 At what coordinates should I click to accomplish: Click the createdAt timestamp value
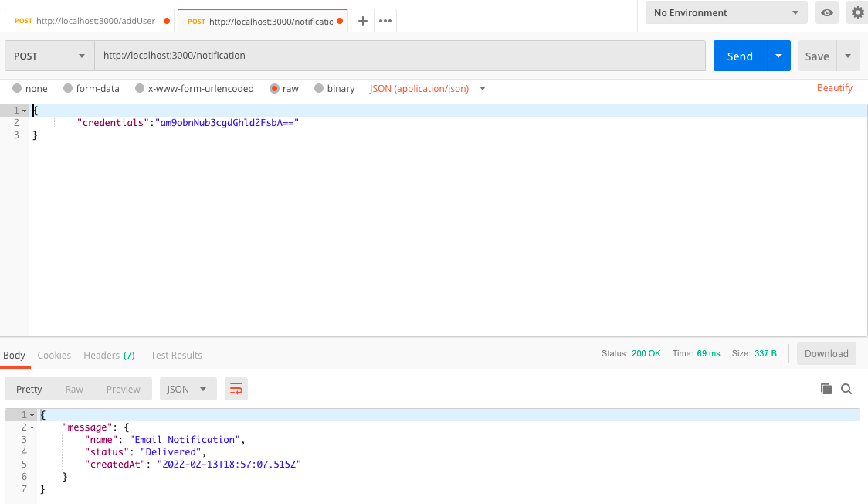point(229,464)
